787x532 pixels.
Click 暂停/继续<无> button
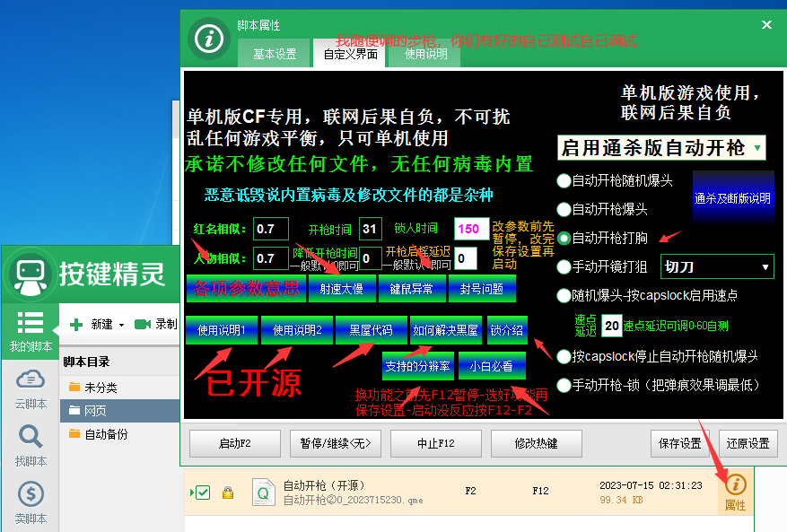[x=336, y=444]
